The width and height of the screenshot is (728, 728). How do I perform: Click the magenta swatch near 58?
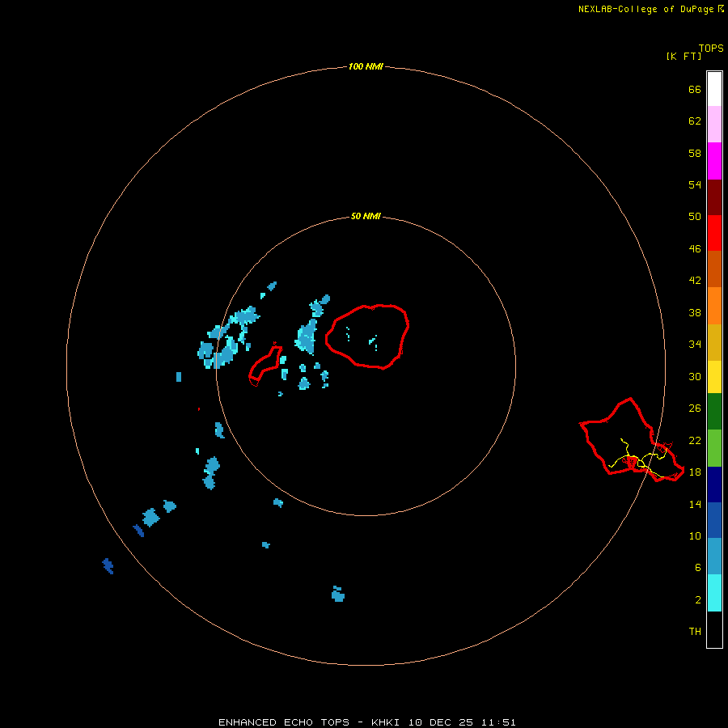[714, 161]
